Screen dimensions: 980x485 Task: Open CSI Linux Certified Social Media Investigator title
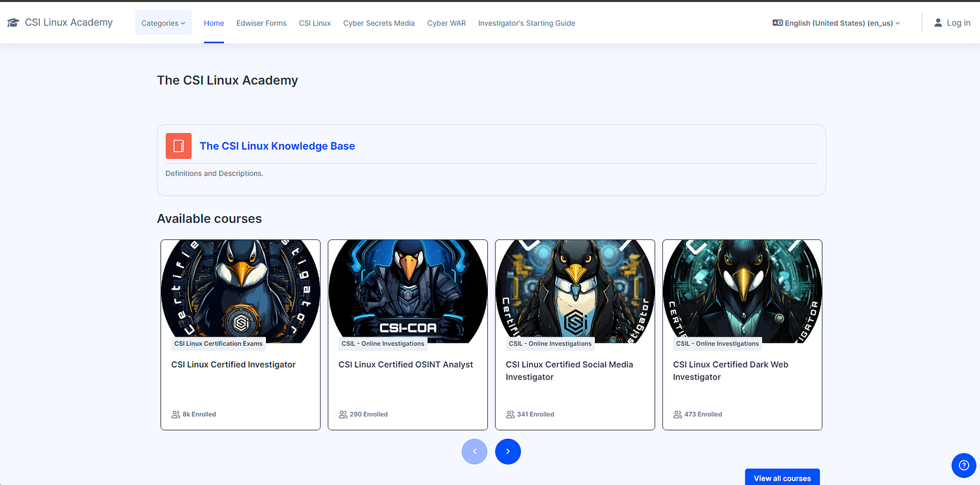pos(570,371)
